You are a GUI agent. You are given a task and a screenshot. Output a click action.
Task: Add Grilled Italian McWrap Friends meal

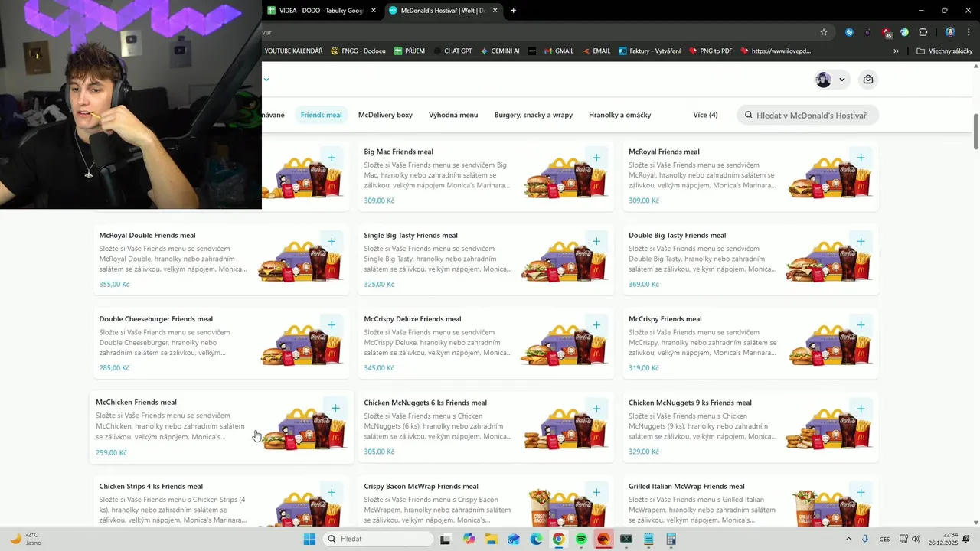click(861, 493)
